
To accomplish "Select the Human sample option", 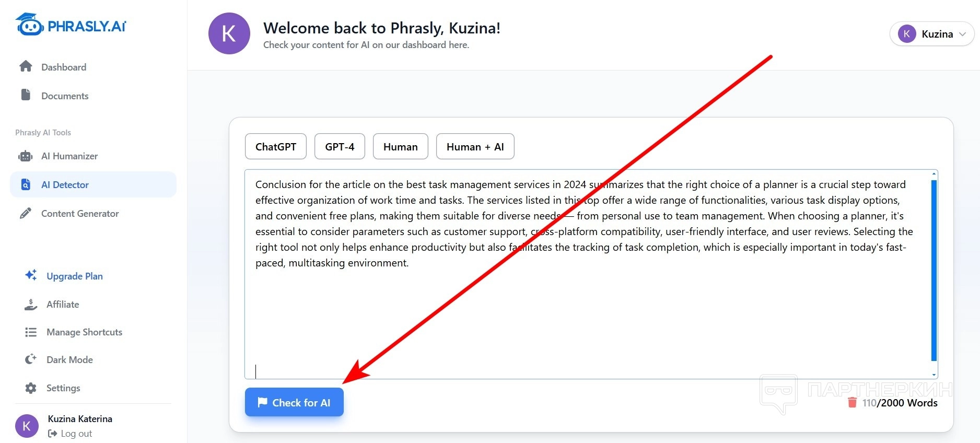I will [x=401, y=147].
